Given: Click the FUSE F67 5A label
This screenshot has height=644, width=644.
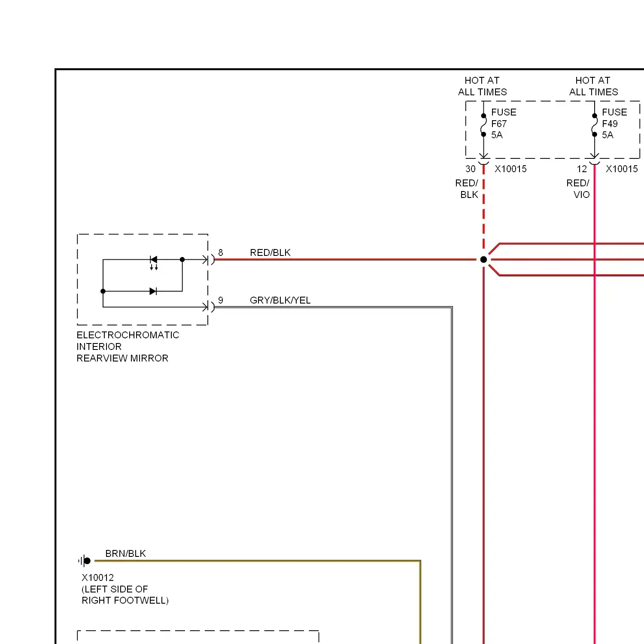Looking at the screenshot, I should pos(504,124).
